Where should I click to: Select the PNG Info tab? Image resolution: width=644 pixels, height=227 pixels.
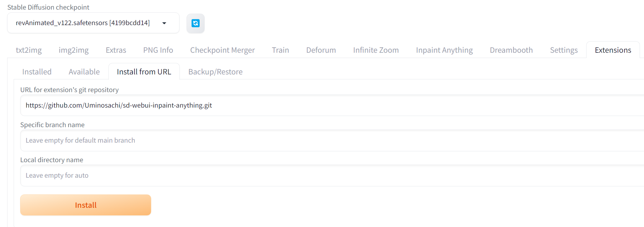click(x=158, y=50)
